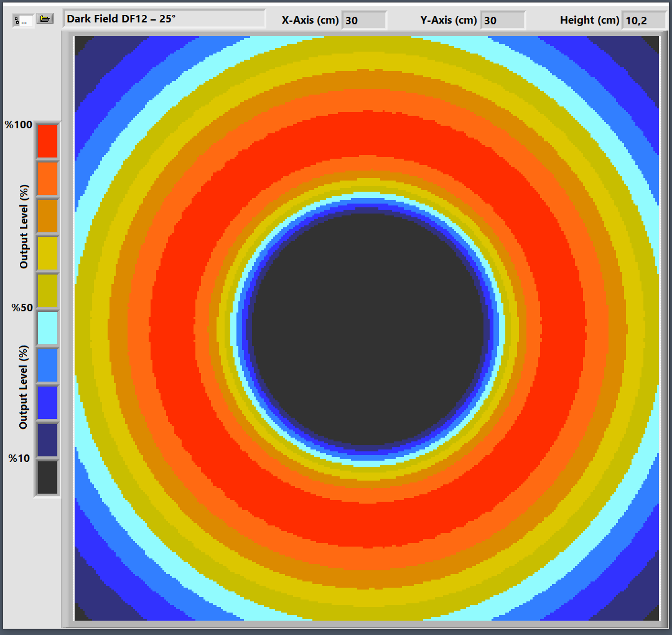Click the red ring in the intensity plot
This screenshot has height=635, width=672.
pos(367,134)
